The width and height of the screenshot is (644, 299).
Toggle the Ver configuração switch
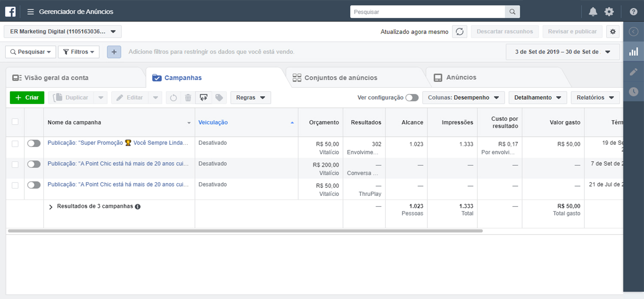point(412,98)
